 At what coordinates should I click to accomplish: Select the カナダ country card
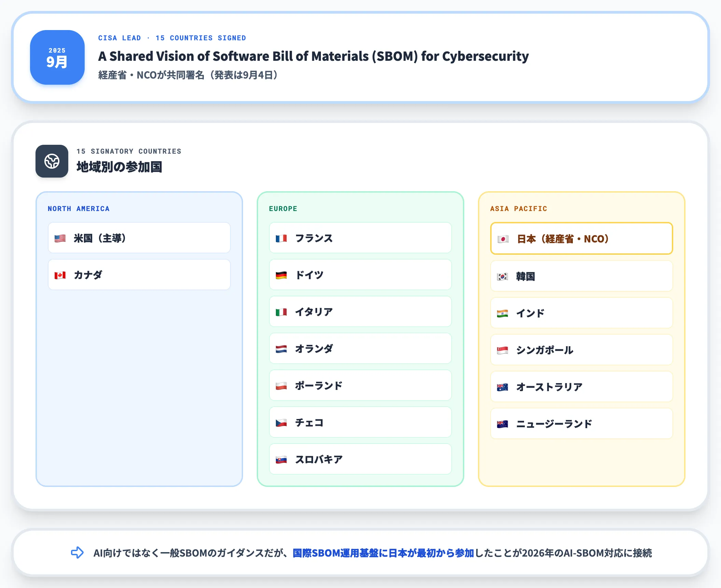tap(139, 275)
